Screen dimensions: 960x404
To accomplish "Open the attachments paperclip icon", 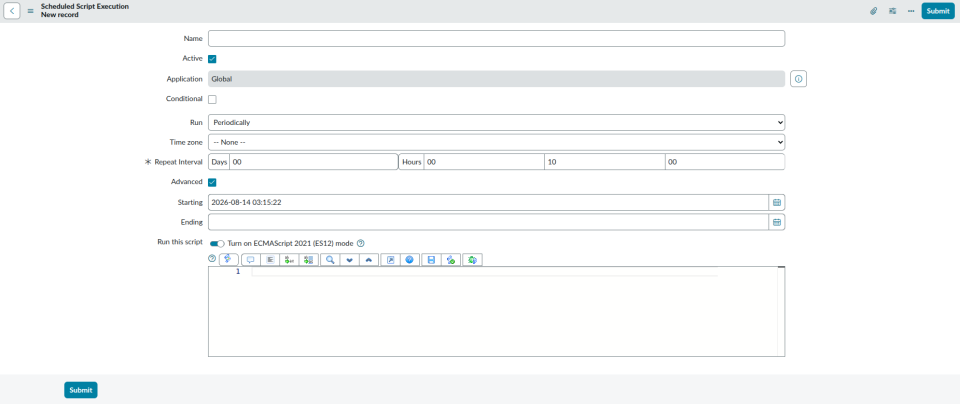I will point(874,11).
